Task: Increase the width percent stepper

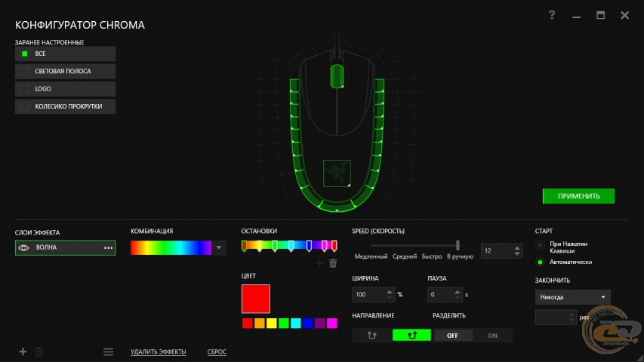Action: click(x=390, y=292)
